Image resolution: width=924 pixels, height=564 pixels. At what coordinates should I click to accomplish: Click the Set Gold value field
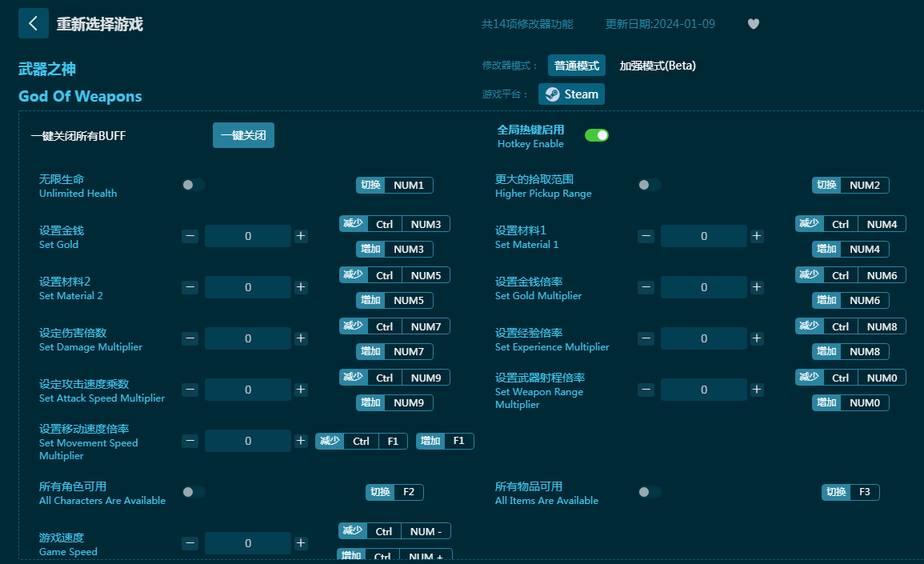(247, 236)
